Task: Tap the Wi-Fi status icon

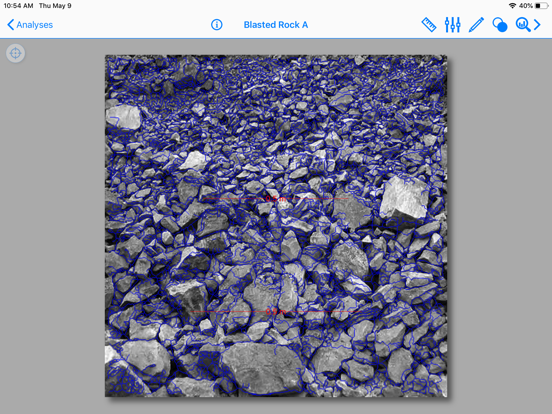Action: [x=513, y=6]
